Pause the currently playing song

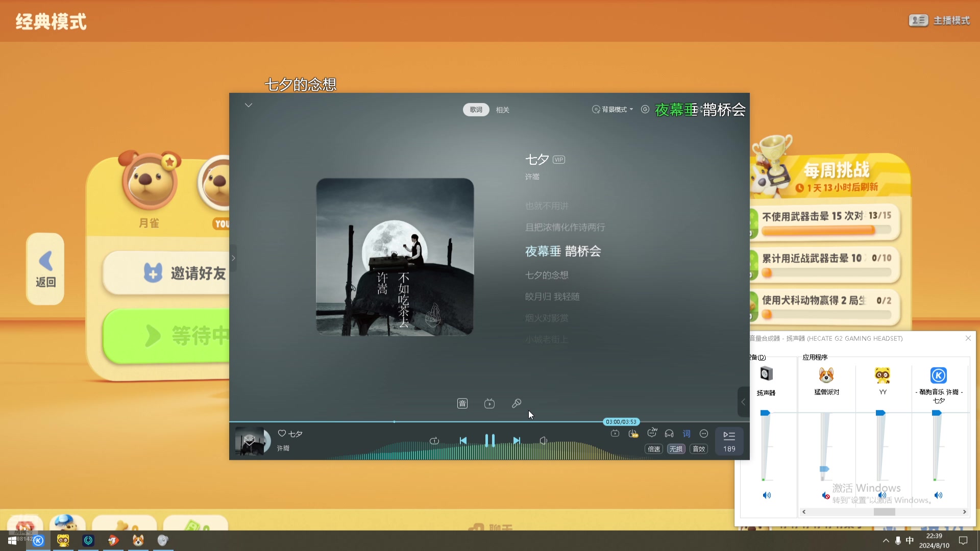click(x=489, y=440)
